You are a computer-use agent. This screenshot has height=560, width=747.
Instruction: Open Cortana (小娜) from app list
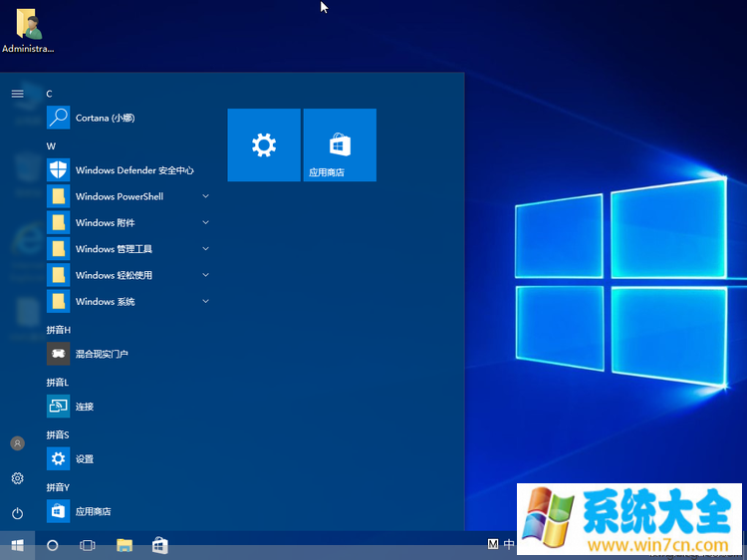point(128,118)
